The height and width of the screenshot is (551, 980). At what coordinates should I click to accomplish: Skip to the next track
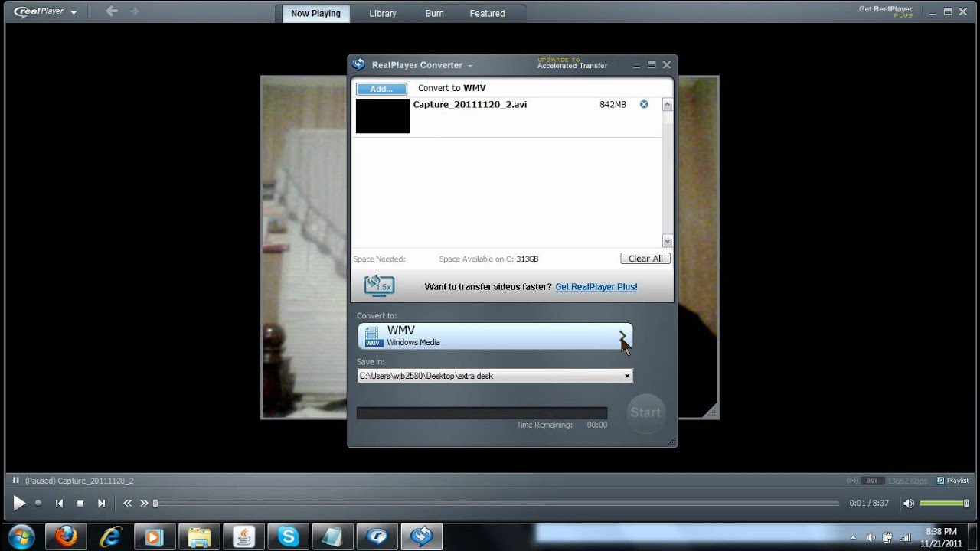101,504
